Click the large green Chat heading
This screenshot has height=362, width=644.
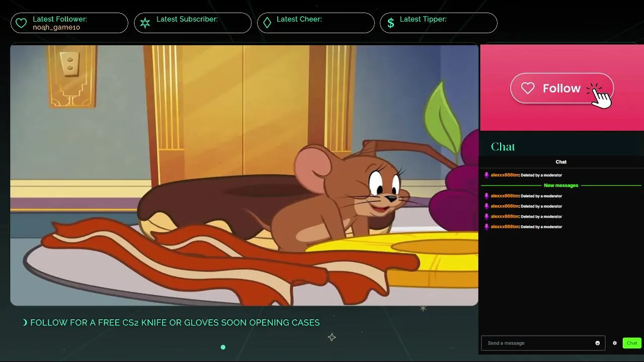coord(503,147)
